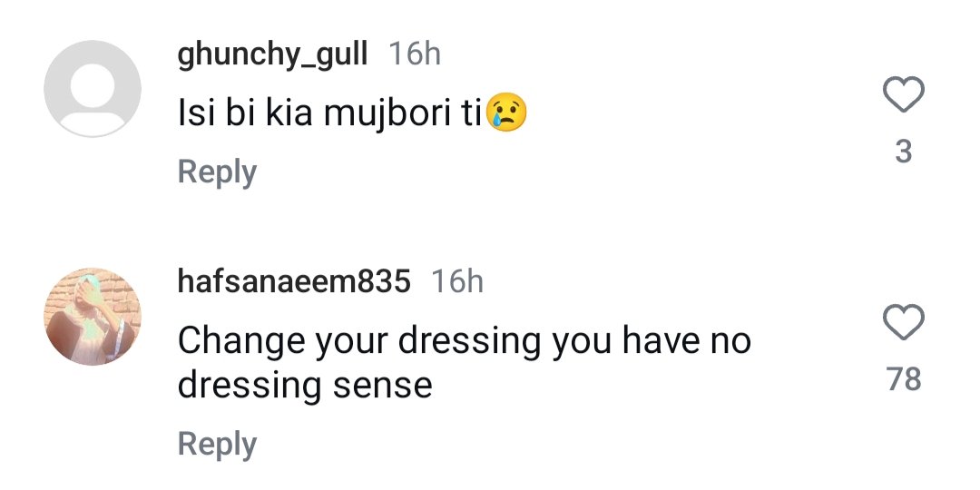
Task: Like the comment by ghunchy_gull
Action: 903,95
